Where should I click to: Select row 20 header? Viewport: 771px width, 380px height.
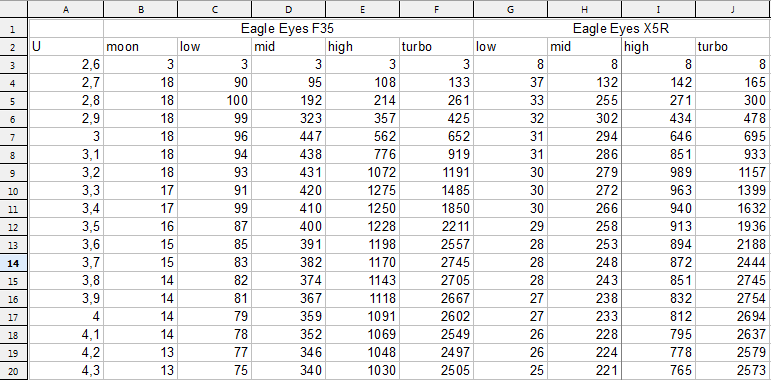pos(14,371)
